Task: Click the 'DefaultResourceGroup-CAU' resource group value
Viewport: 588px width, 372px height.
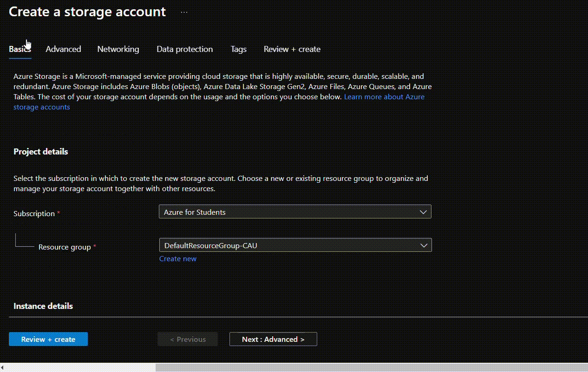Action: click(210, 245)
